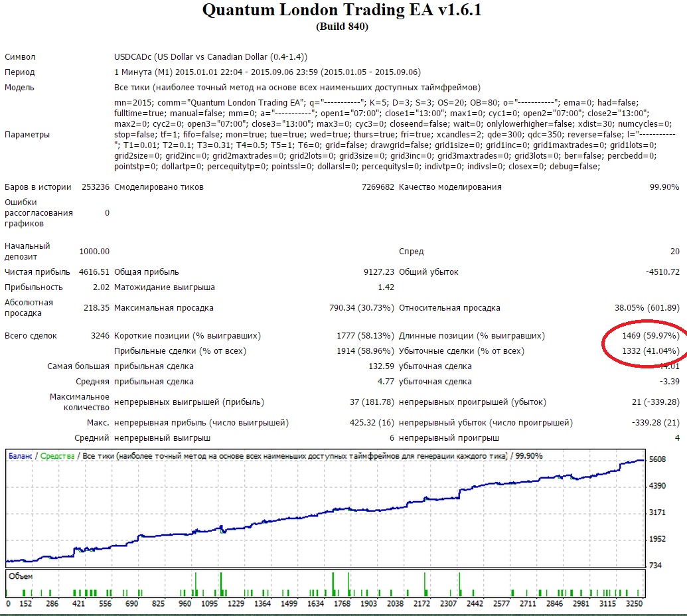
Task: Click the x-axis trade number '1634'
Action: point(315,604)
